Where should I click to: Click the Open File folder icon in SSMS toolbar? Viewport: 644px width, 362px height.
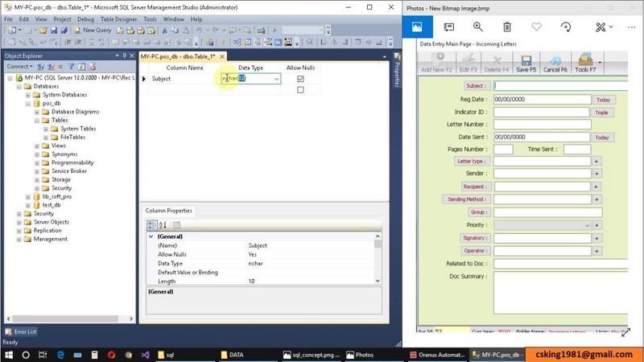click(x=43, y=31)
